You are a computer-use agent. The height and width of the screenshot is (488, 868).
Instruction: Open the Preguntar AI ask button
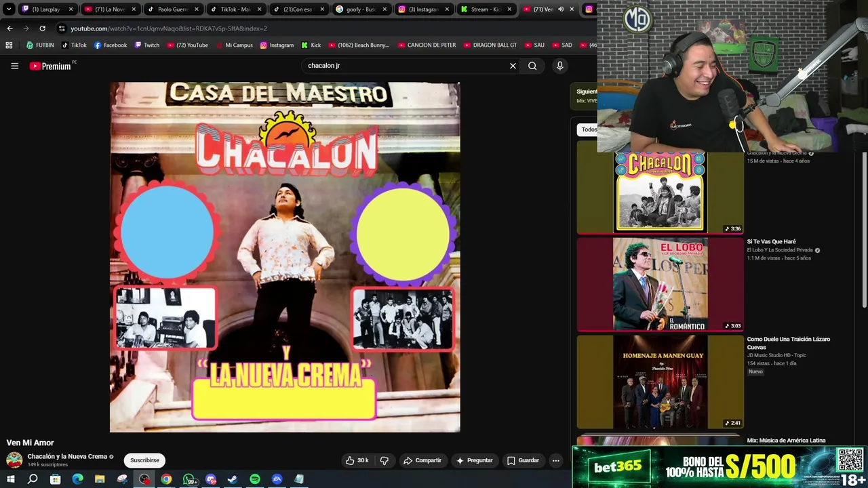click(475, 460)
